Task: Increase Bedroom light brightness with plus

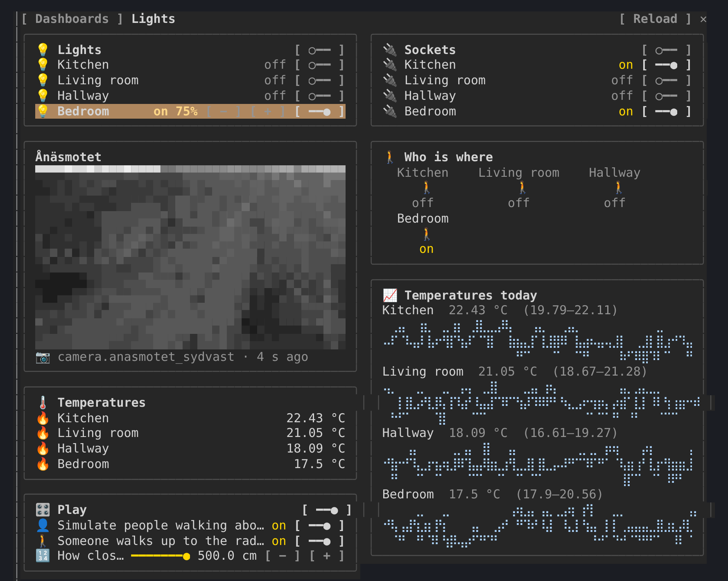Action: point(268,111)
